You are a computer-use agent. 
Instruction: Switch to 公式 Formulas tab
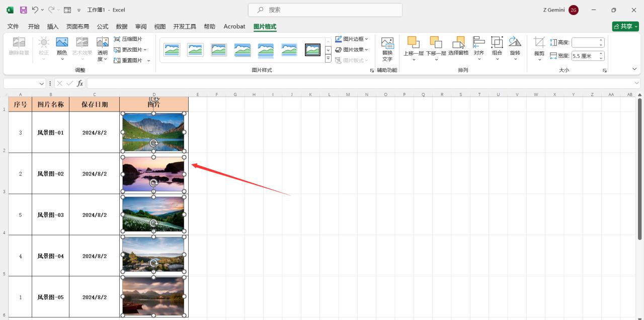pos(103,27)
